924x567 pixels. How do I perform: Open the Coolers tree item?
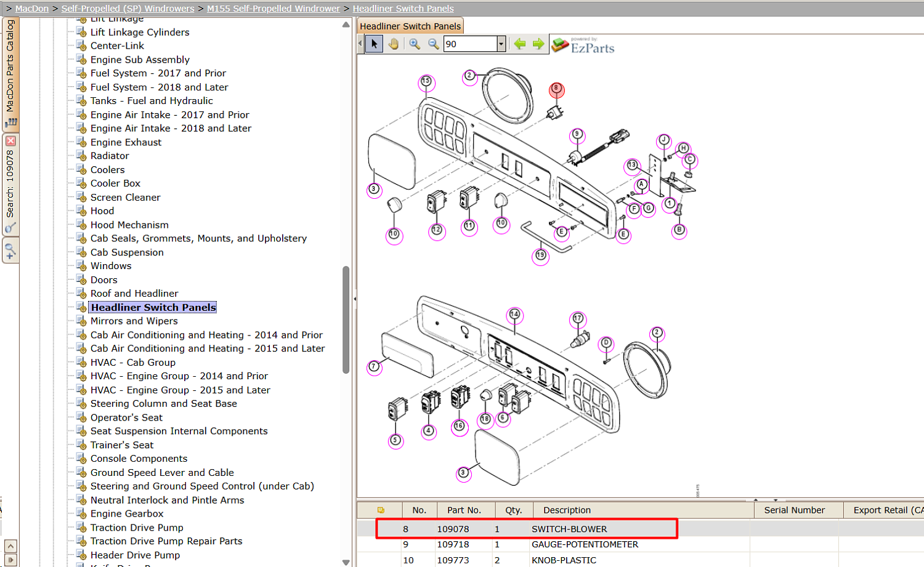pos(107,170)
